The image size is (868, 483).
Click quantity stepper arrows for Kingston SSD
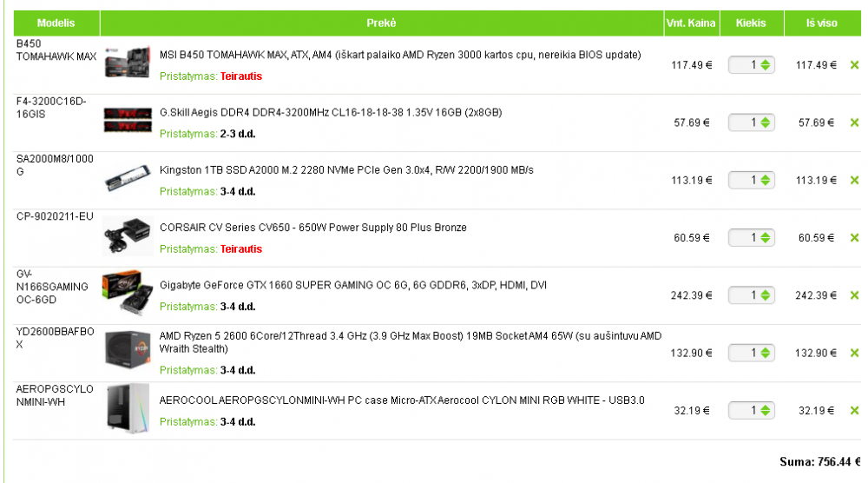point(766,181)
